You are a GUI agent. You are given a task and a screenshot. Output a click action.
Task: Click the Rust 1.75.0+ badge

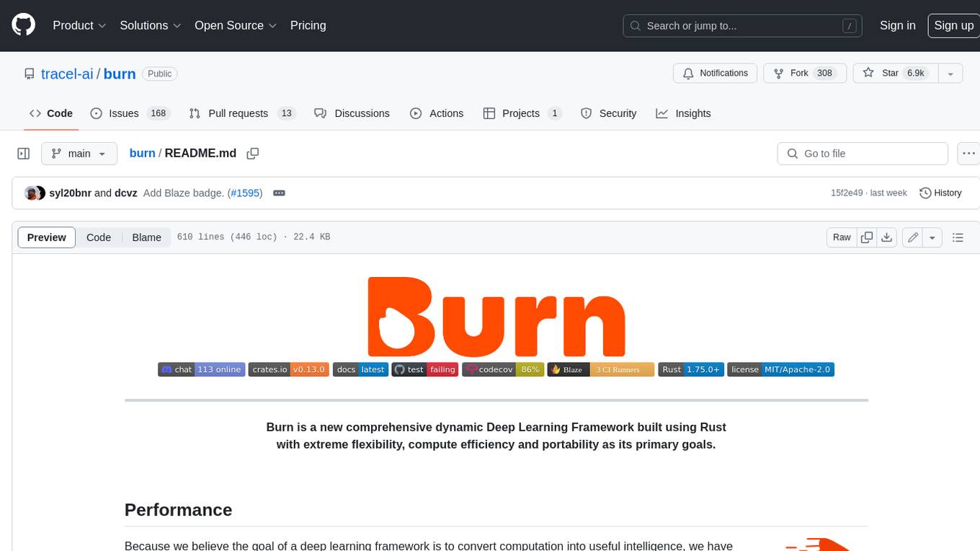click(691, 369)
